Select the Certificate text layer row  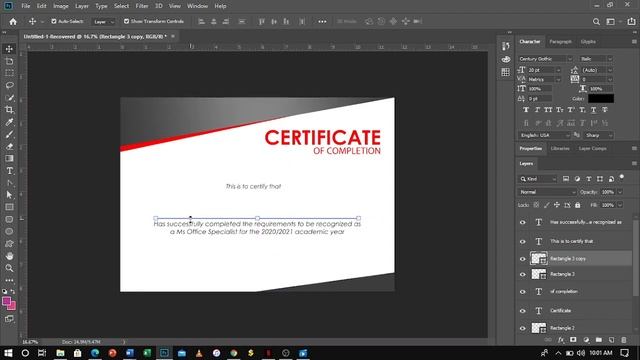coord(574,311)
